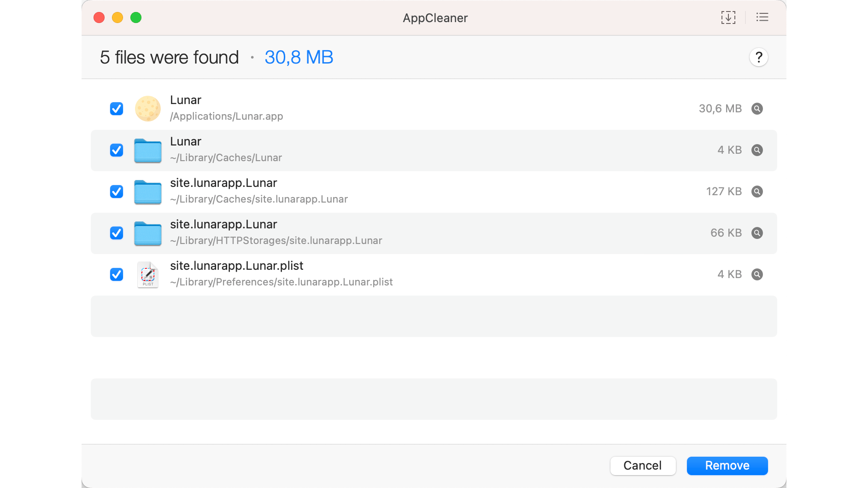Reveal the HTTPStorages folder using its magnifier

(757, 233)
